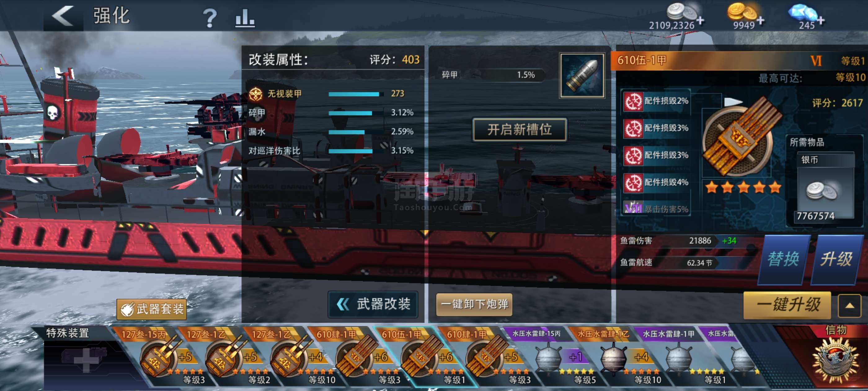Add silver coins with plus icon
Image resolution: width=868 pixels, height=391 pixels.
click(x=700, y=20)
